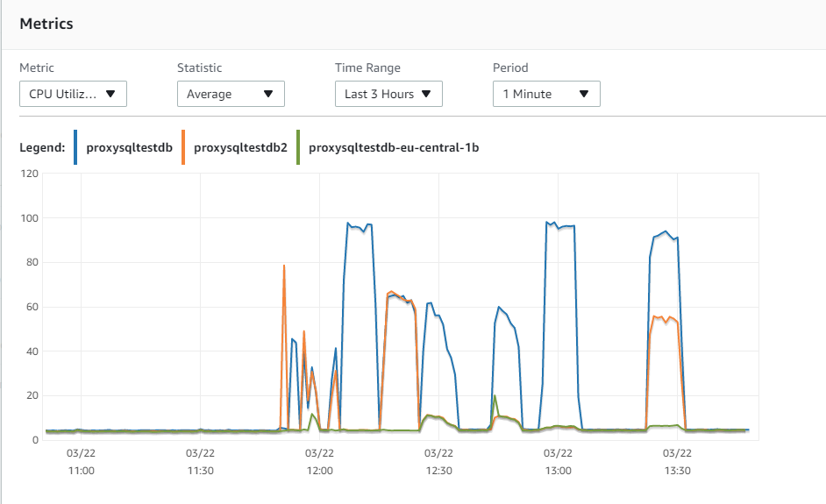Click the green swatch beside proxysqltestdb-eu-central-1b
826x504 pixels.
pos(299,147)
